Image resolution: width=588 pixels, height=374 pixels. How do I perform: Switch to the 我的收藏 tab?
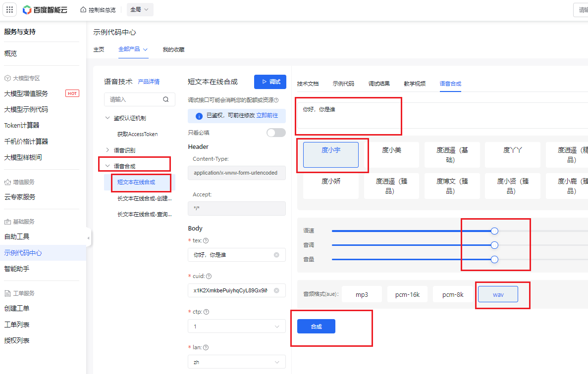[173, 49]
